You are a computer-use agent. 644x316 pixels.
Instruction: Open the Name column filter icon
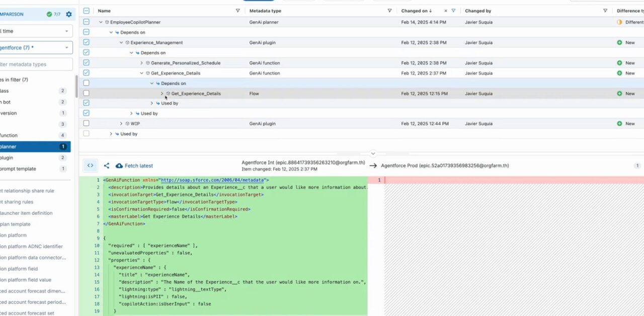238,11
